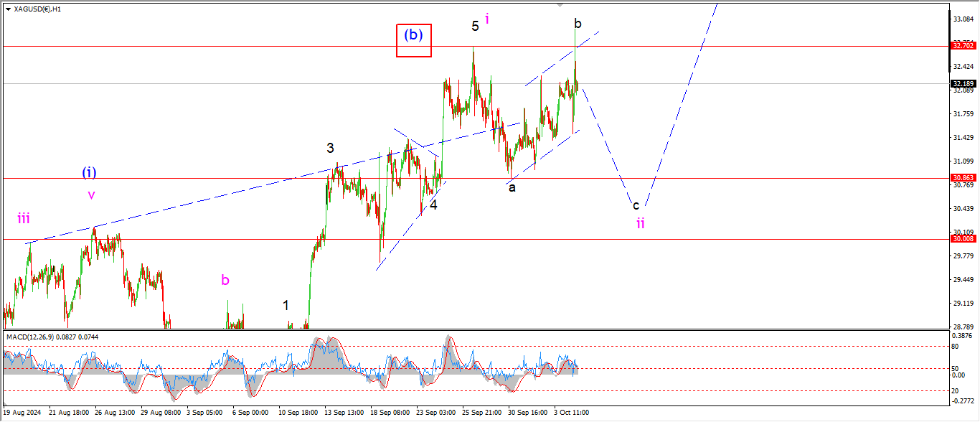This screenshot has width=980, height=422.
Task: Click the 31.429 price axis value
Action: [x=962, y=138]
